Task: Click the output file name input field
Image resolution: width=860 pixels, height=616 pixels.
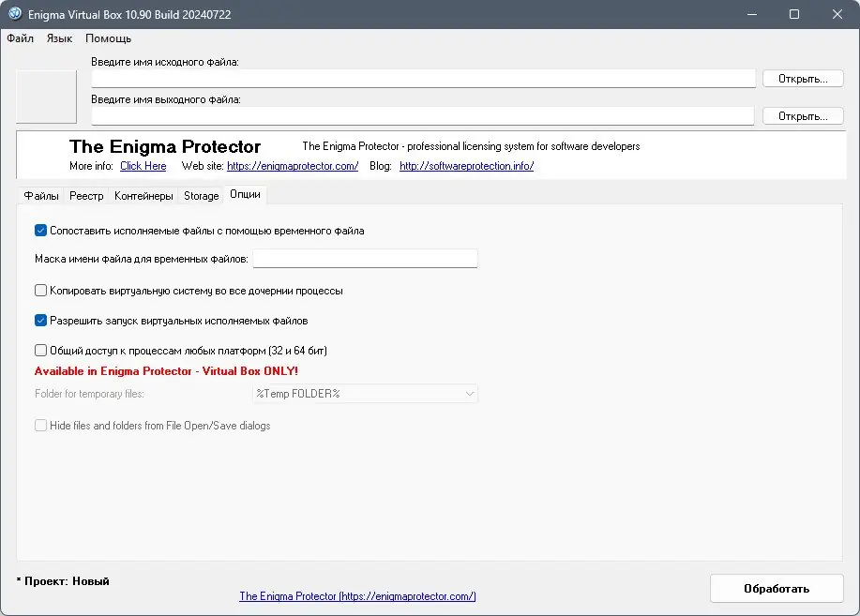Action: (423, 115)
